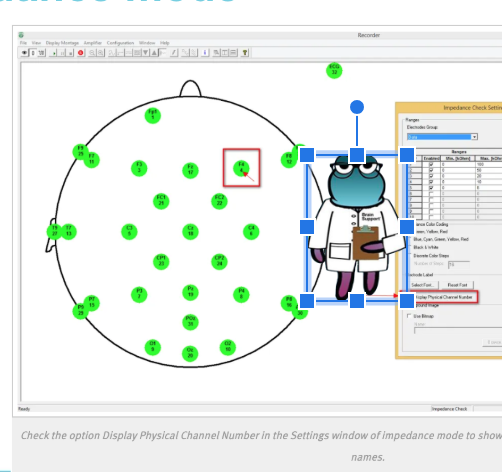The width and height of the screenshot is (502, 472).
Task: Open the Electrodes Group dropdown
Action: [442, 137]
